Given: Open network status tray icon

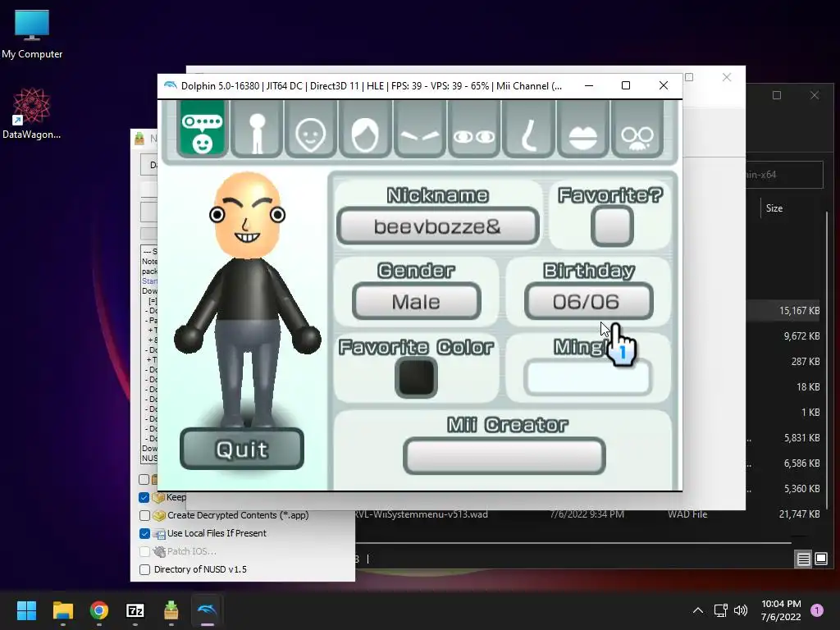Looking at the screenshot, I should tap(720, 610).
